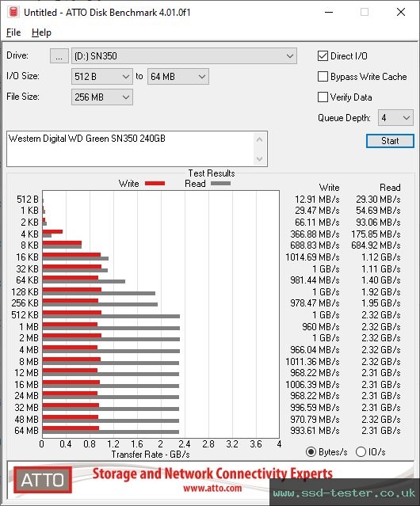Image resolution: width=420 pixels, height=506 pixels.
Task: Click the Start benchmark button
Action: point(390,141)
